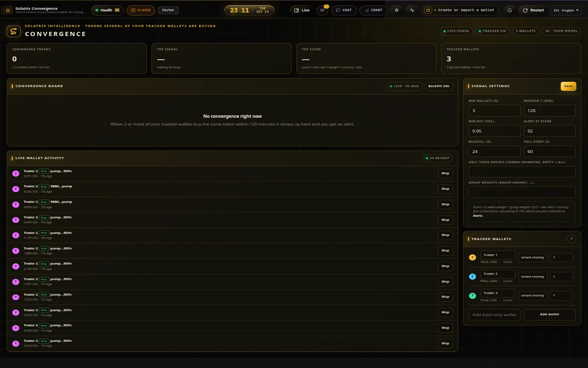Save the signal settings
The image size is (588, 368).
[568, 86]
